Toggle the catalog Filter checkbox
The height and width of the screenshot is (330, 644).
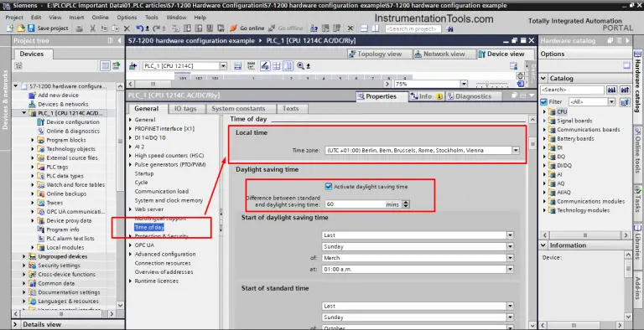(x=543, y=102)
